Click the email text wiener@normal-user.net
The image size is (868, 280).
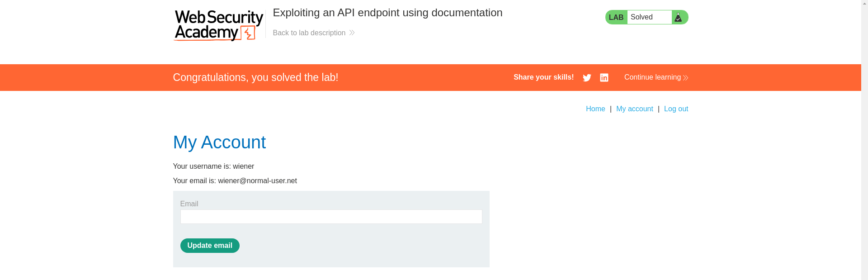click(257, 181)
